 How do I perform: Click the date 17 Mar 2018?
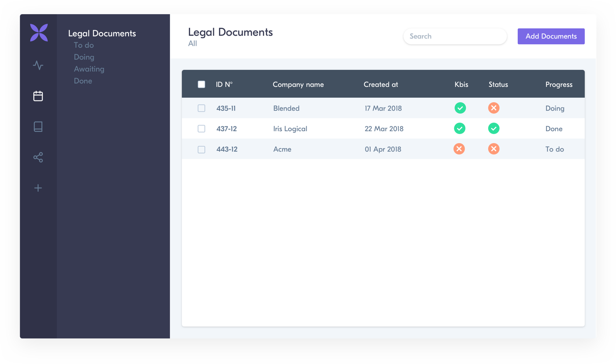coord(383,108)
